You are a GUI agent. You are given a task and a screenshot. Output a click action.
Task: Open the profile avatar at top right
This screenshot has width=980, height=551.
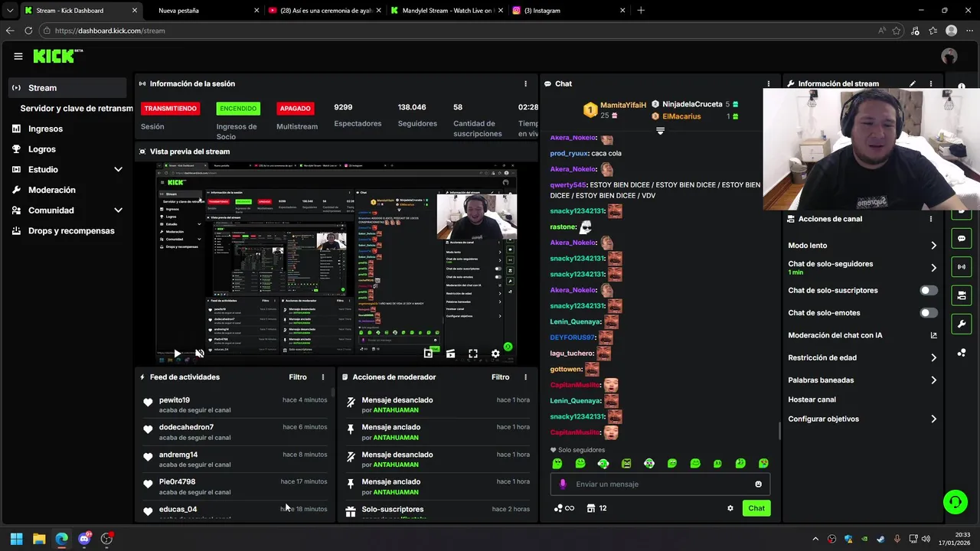pos(949,56)
